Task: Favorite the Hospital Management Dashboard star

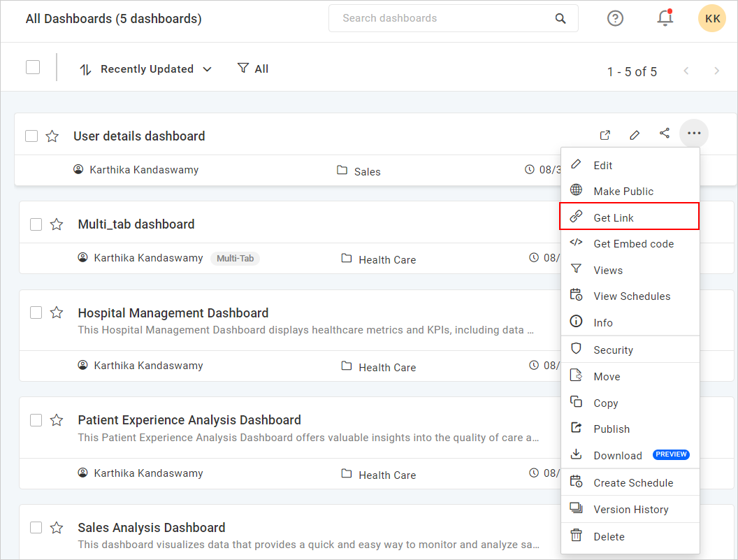Action: coord(57,313)
